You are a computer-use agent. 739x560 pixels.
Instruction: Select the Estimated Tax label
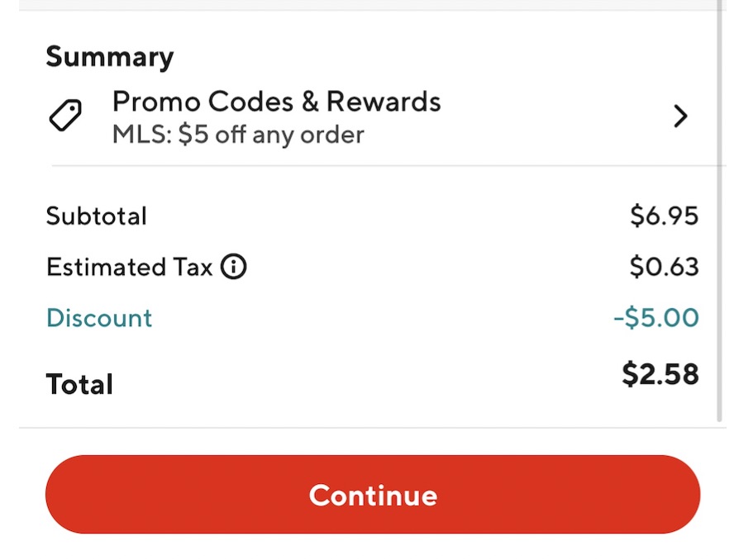pyautogui.click(x=128, y=266)
